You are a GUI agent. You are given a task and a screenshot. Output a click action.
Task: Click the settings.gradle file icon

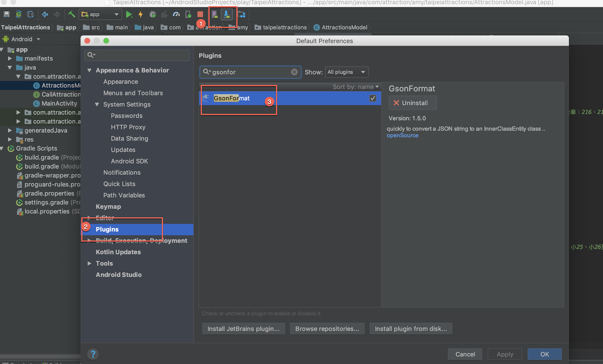pyautogui.click(x=19, y=203)
